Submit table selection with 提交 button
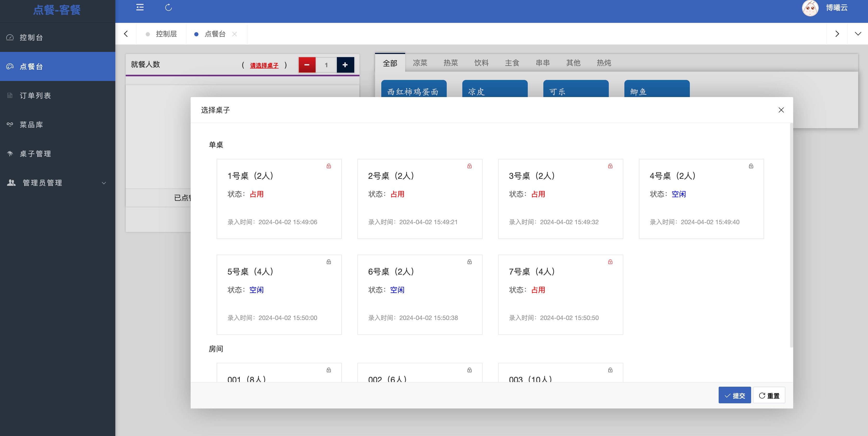Image resolution: width=868 pixels, height=436 pixels. tap(735, 396)
